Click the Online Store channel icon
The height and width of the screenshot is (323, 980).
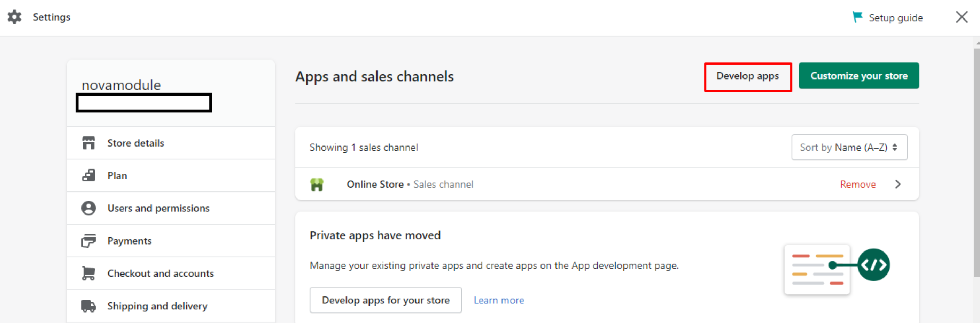click(x=317, y=185)
